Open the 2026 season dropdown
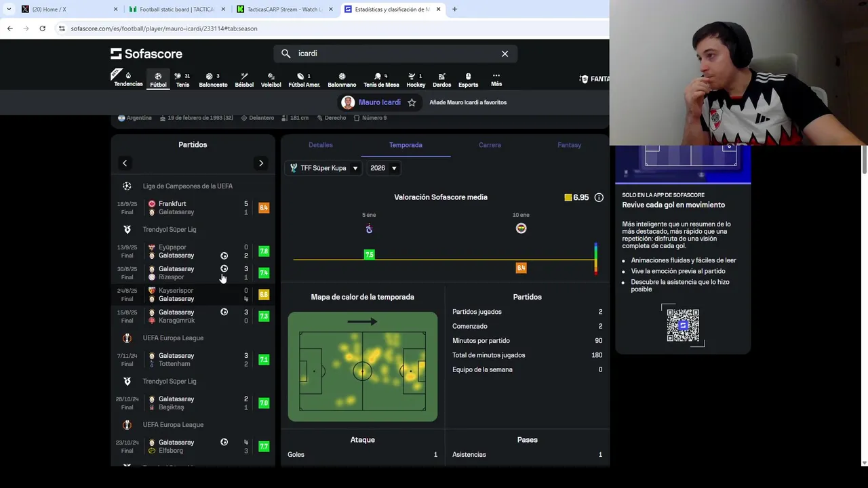 (x=383, y=168)
